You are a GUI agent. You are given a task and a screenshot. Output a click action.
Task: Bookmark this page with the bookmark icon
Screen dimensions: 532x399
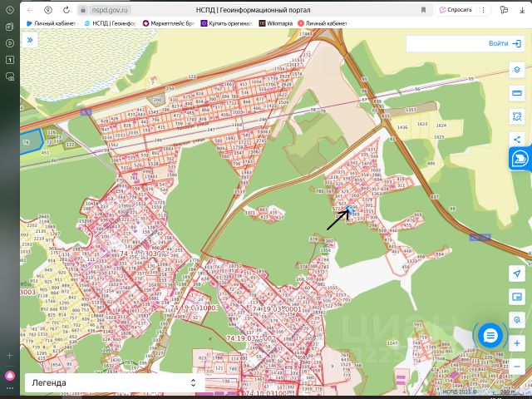tap(423, 10)
